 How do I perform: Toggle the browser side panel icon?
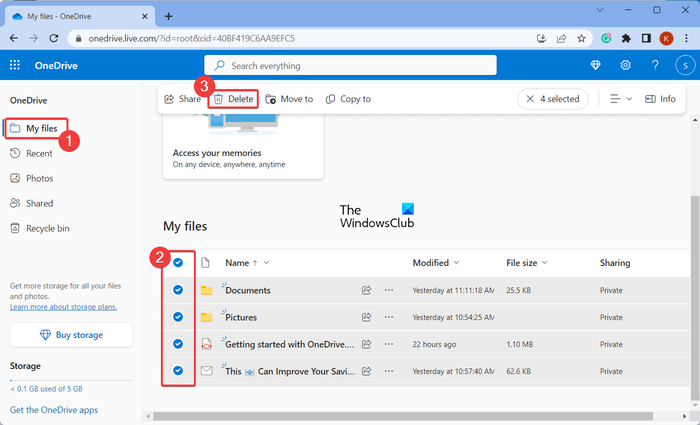646,38
